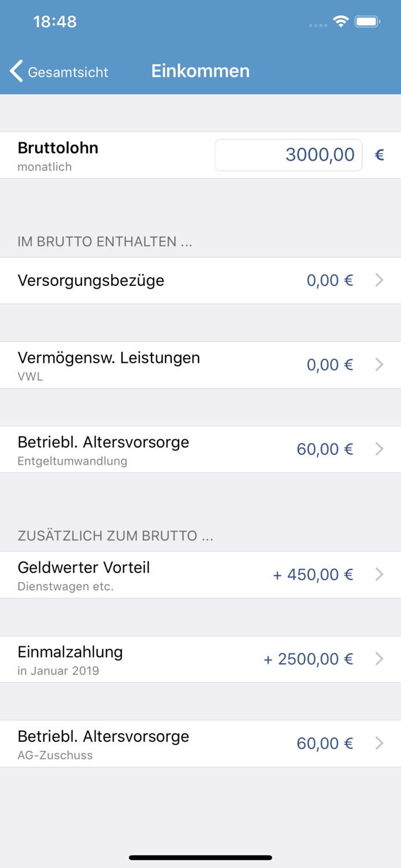Tap the battery status icon
401x868 pixels.
pyautogui.click(x=367, y=21)
